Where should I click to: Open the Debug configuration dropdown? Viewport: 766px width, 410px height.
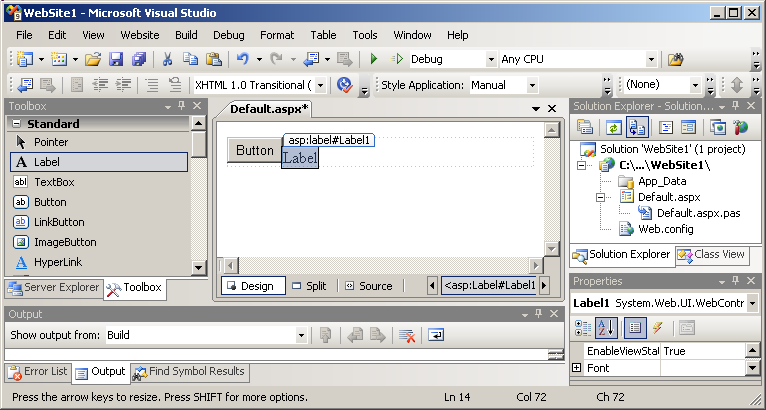489,59
